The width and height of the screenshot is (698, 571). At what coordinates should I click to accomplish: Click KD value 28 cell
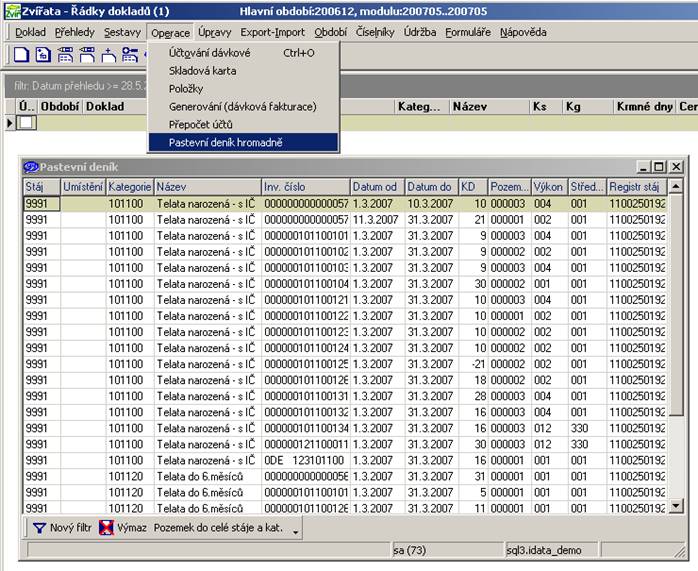[x=473, y=396]
